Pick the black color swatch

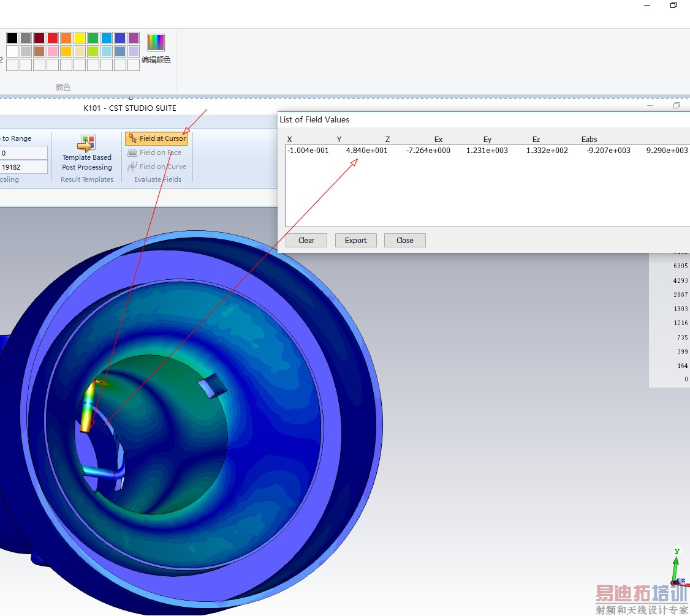[x=12, y=38]
